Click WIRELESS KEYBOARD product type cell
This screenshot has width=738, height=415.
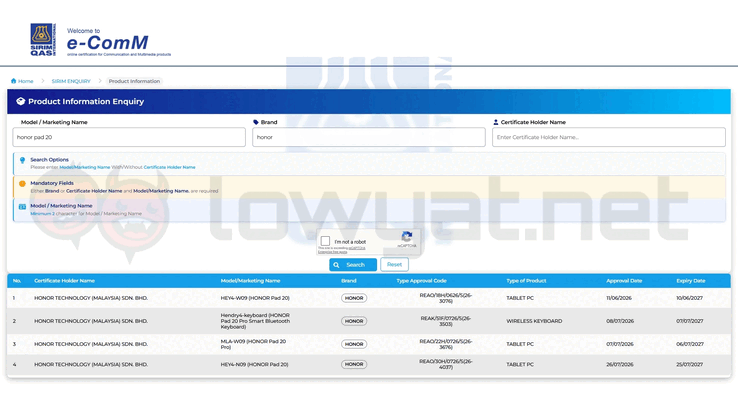click(534, 321)
